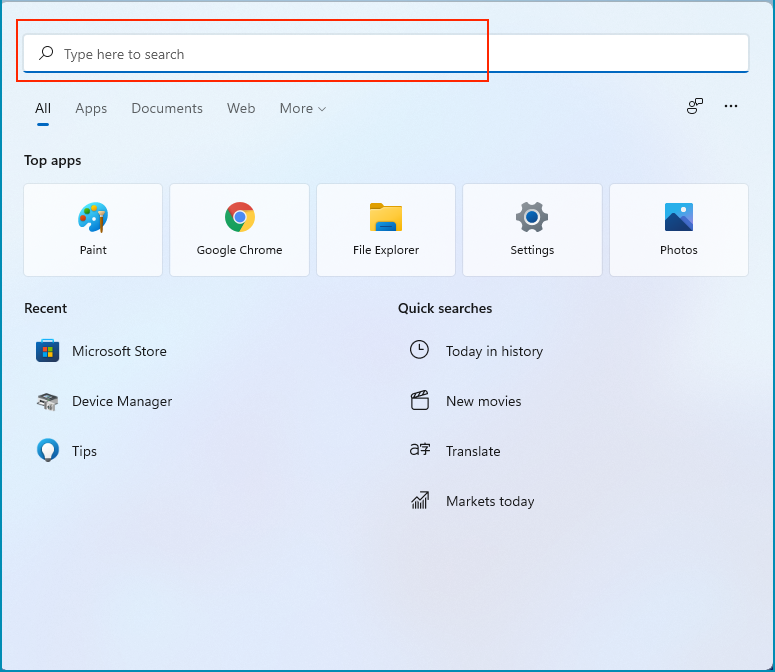Open Device Manager from Recent list
775x672 pixels.
pos(121,401)
